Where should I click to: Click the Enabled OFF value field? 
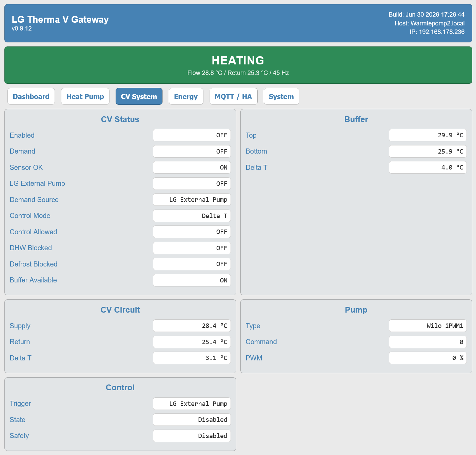coord(192,135)
